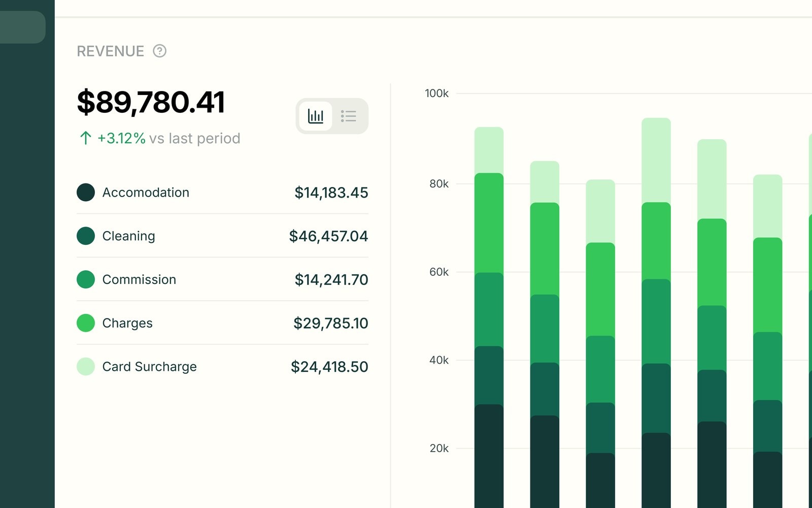Click the highlighted item in dark sidebar
Image resolution: width=812 pixels, height=508 pixels.
coord(22,27)
